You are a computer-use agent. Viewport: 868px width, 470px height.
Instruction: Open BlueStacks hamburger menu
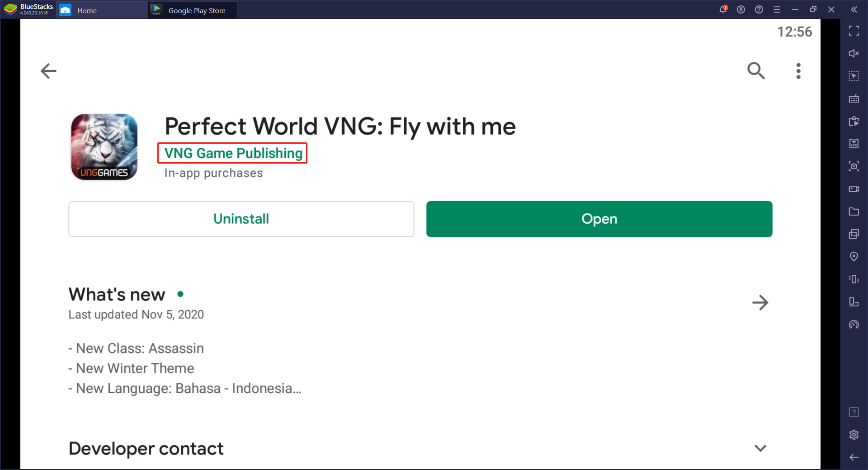777,9
